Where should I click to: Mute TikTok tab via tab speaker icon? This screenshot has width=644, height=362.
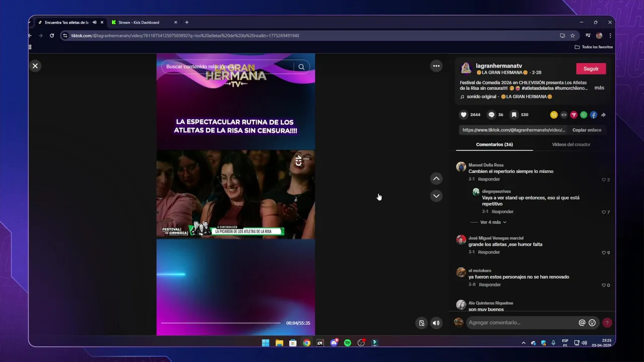click(94, 22)
